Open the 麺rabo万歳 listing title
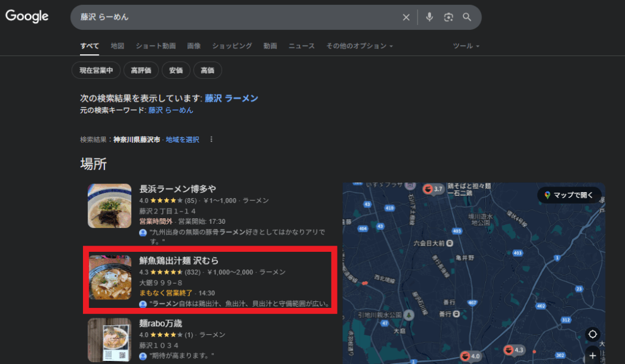Image resolution: width=625 pixels, height=364 pixels. [x=161, y=323]
